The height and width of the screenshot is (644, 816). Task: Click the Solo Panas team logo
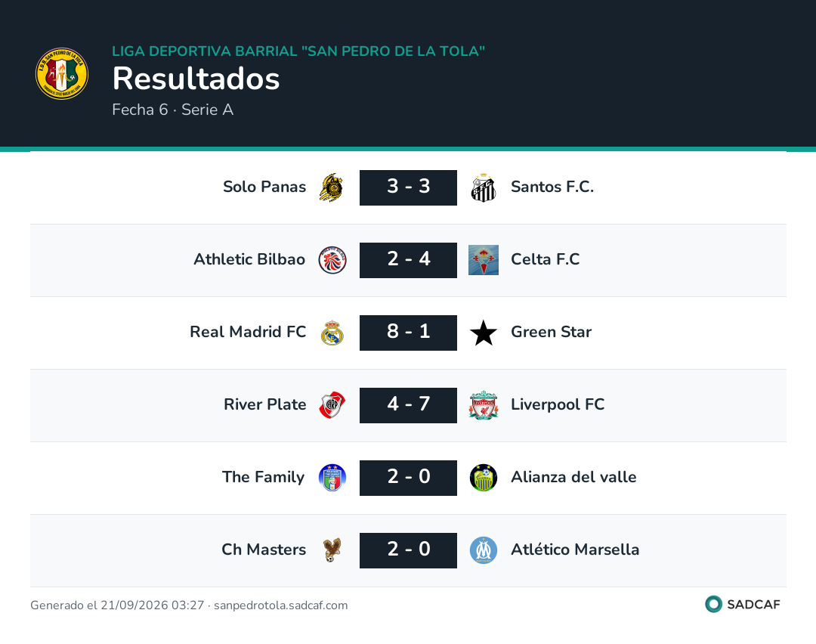pos(332,187)
